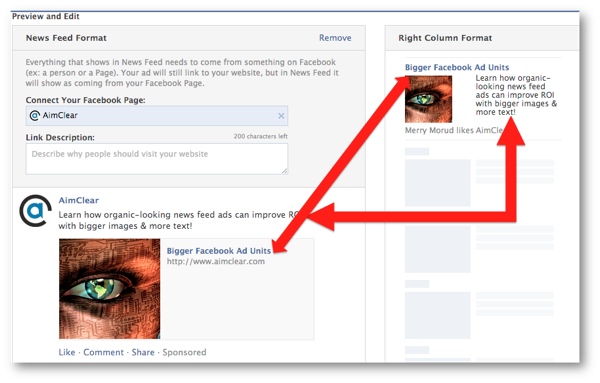Click the Merry Morud likes AimClear text
The height and width of the screenshot is (383, 600).
coord(454,130)
